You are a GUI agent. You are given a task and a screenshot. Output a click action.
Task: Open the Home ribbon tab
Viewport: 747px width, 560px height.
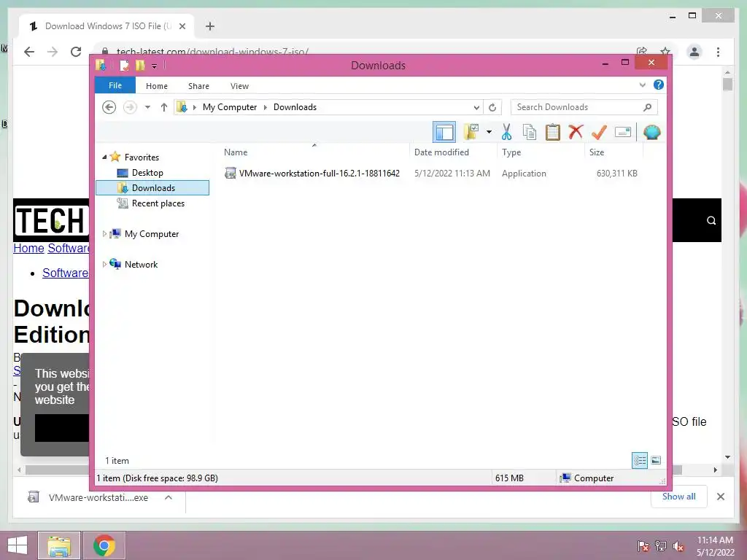[x=157, y=86]
